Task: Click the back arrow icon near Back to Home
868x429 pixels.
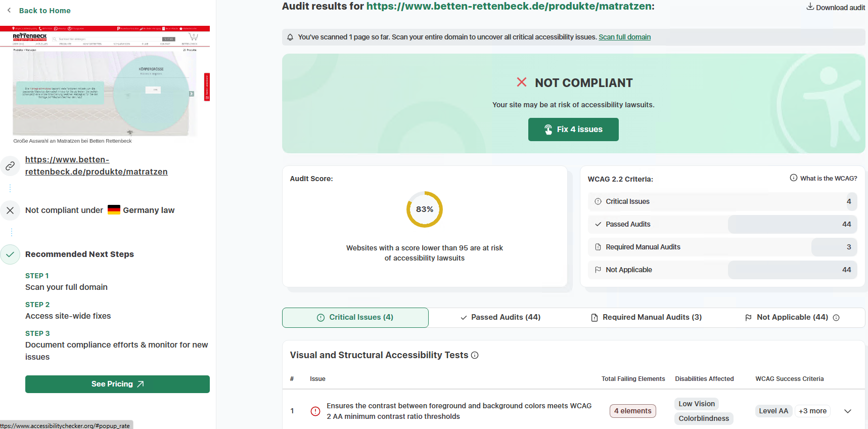Action: click(9, 10)
